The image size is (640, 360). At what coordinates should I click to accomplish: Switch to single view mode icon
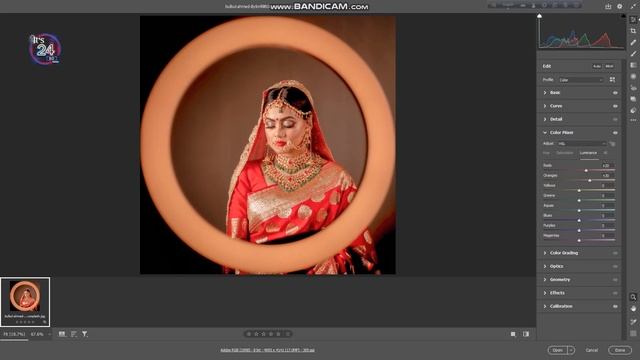pyautogui.click(x=513, y=334)
